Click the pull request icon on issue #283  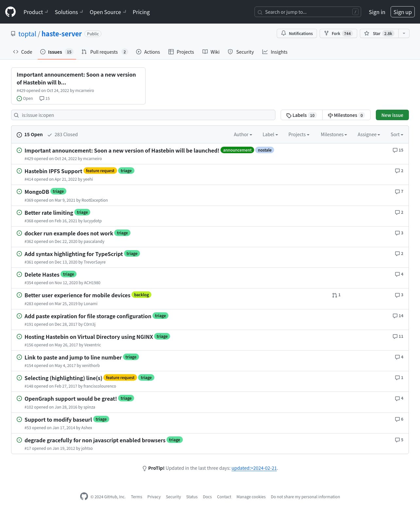click(x=335, y=295)
